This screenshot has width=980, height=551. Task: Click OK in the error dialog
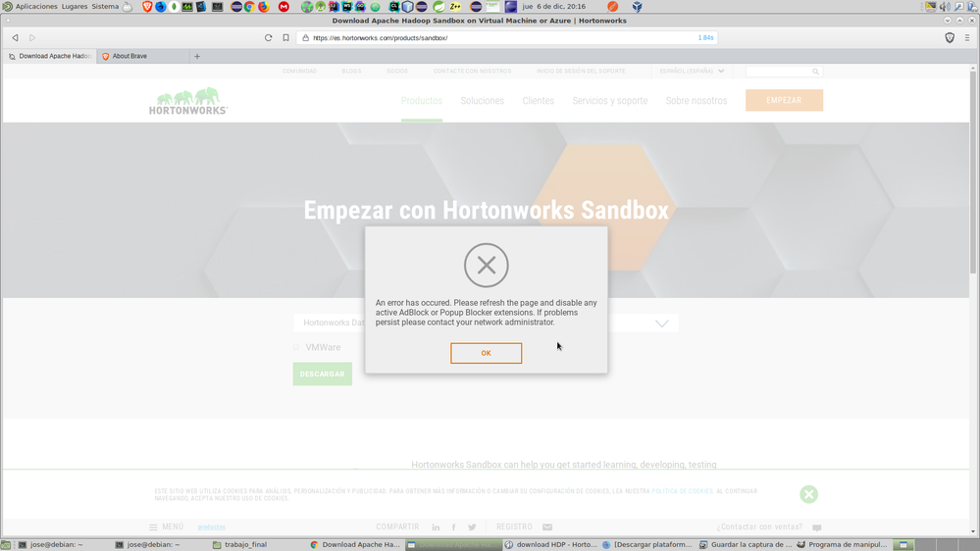pos(486,353)
